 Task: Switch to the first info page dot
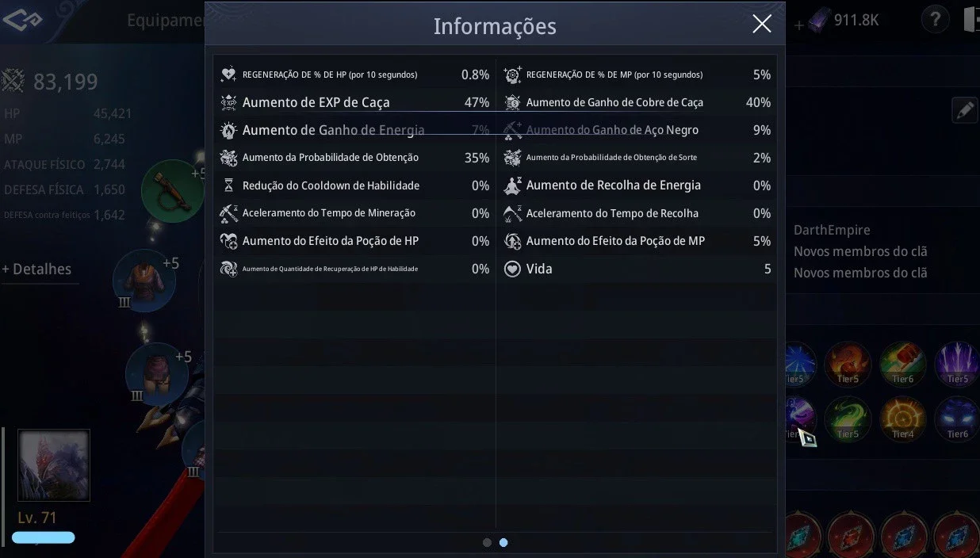pos(487,543)
